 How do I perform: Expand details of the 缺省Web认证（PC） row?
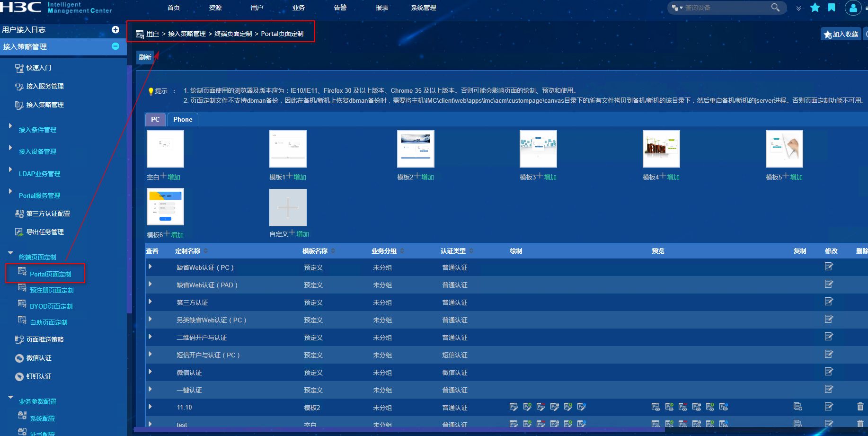point(150,267)
